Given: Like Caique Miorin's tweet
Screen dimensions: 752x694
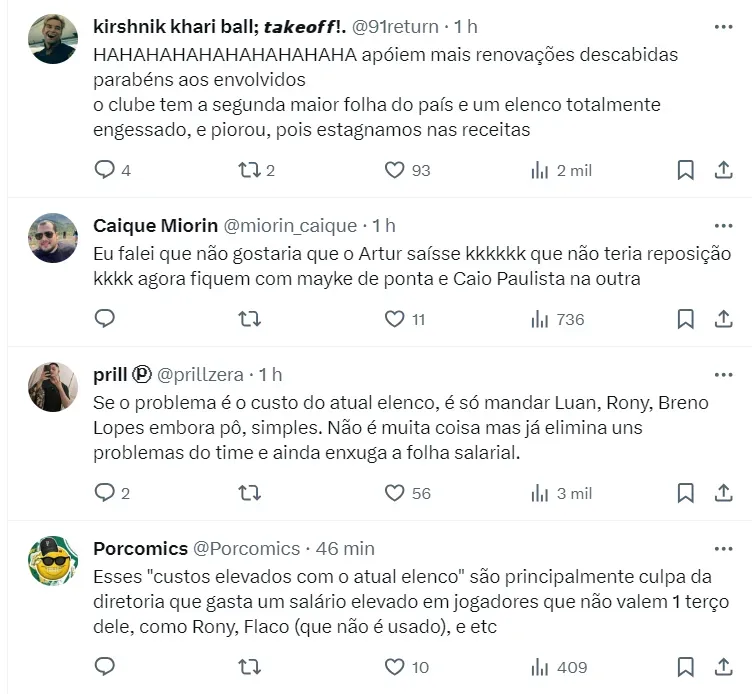Looking at the screenshot, I should [x=394, y=319].
